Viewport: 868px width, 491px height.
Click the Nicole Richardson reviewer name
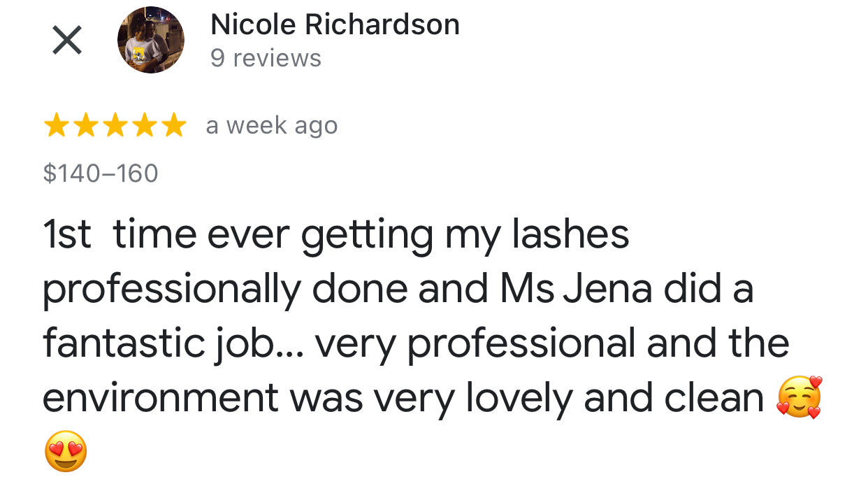coord(335,25)
